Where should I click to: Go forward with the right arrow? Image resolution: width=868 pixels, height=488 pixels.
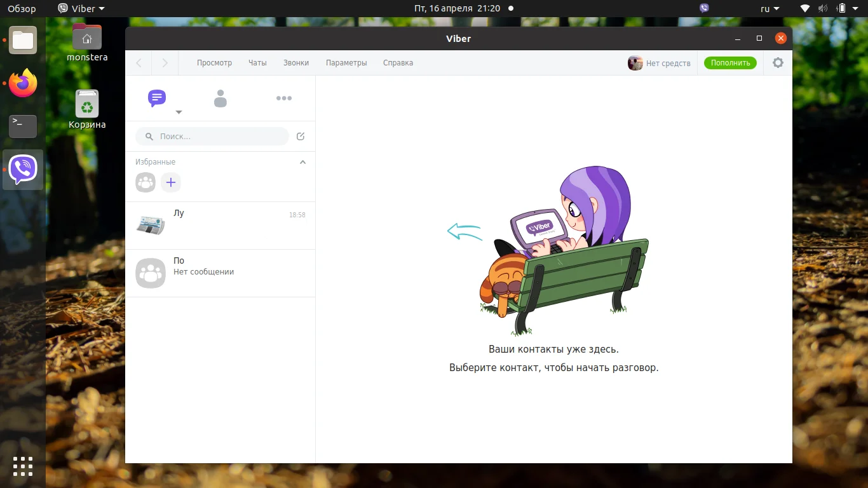tap(165, 63)
